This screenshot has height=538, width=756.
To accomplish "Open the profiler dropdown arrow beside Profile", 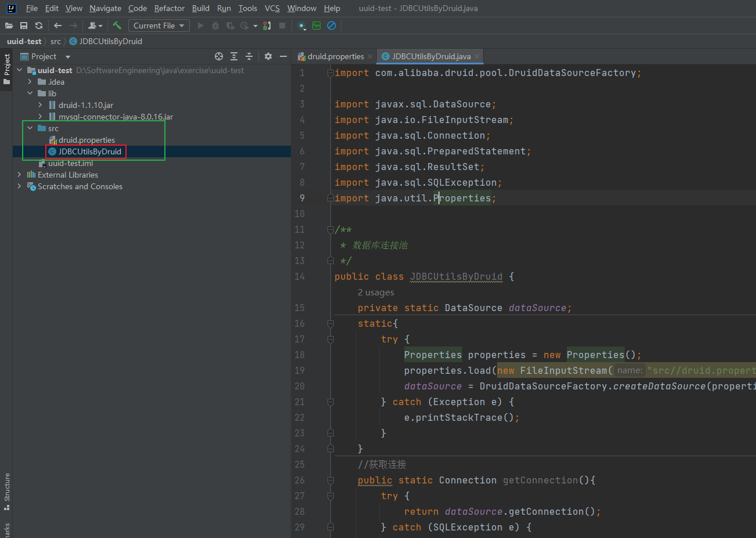I will pyautogui.click(x=255, y=26).
